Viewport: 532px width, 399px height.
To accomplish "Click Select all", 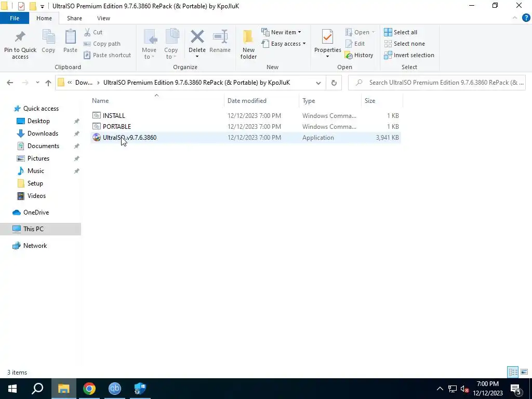I will 401,32.
